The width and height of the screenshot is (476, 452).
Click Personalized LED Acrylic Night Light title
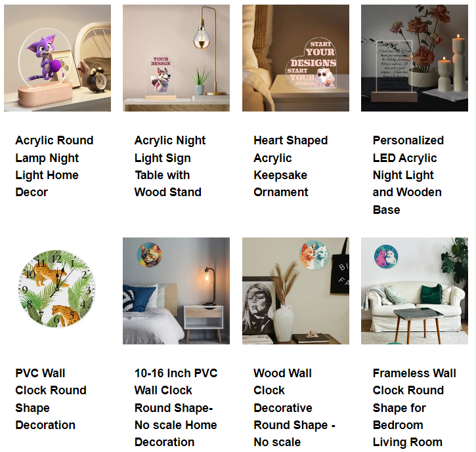[408, 175]
